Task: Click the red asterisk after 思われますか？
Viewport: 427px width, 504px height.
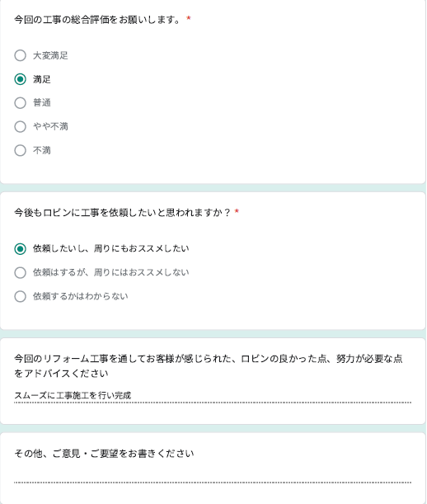Action: 237,211
